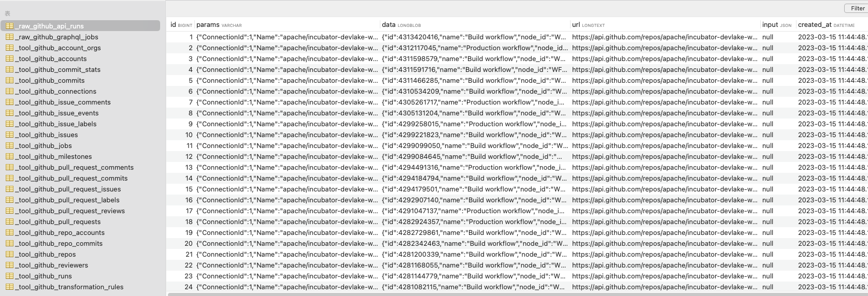Sort by the id column header
This screenshot has height=296, width=868.
click(181, 24)
